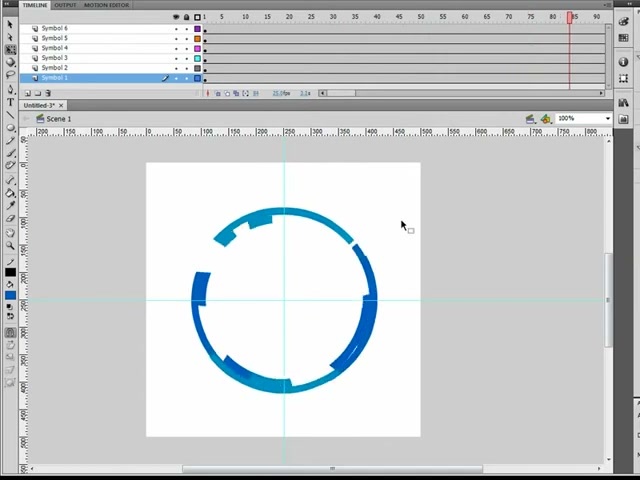Open the Edit Symbols dropdown
This screenshot has height=480, width=640.
point(546,119)
